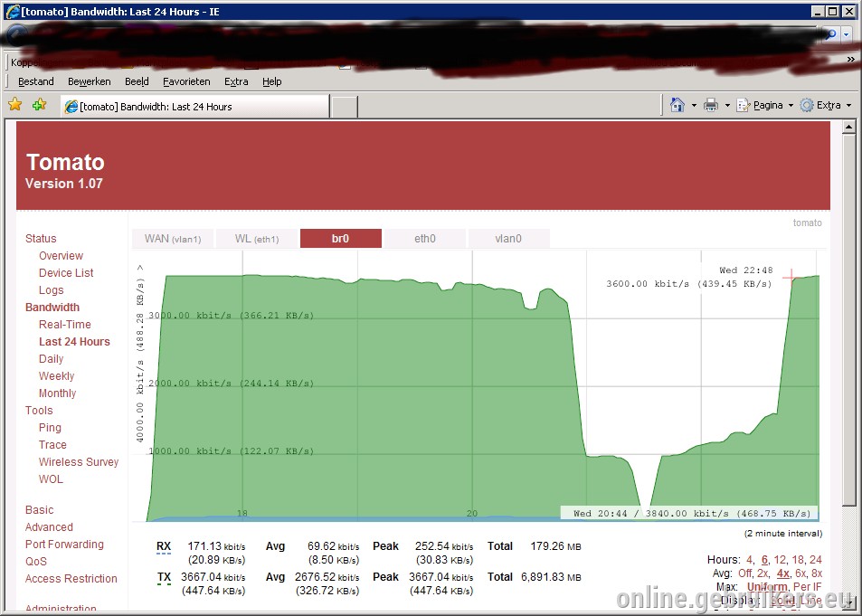Open the Favorieten menu
Viewport: 862px width, 616px height.
click(186, 81)
